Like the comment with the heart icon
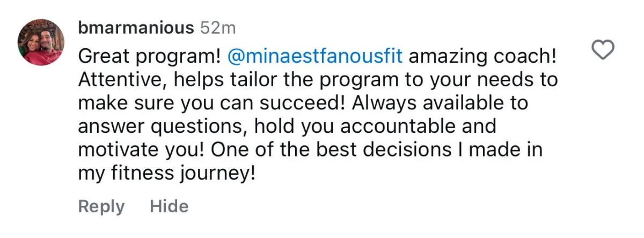The width and height of the screenshot is (644, 238). [x=602, y=51]
